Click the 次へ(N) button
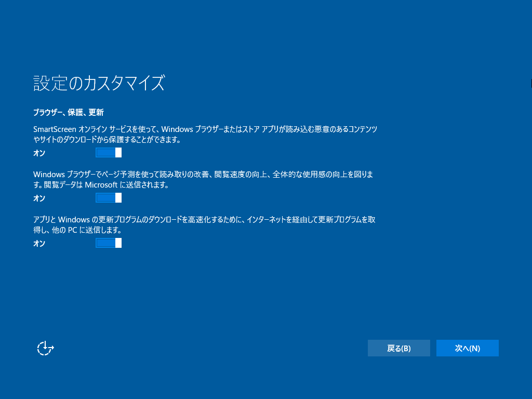532x399 pixels. click(x=467, y=348)
